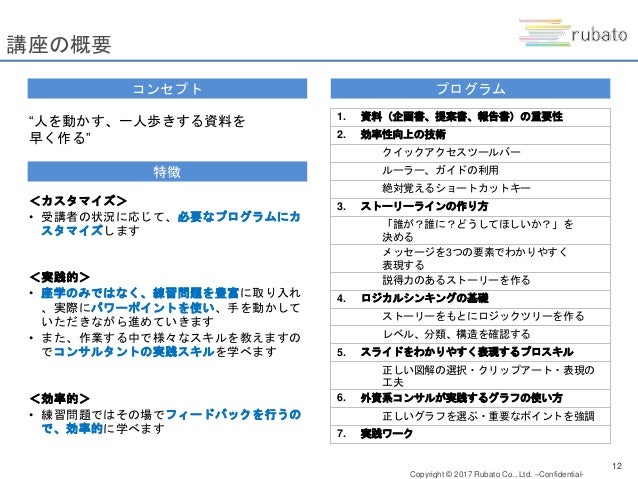This screenshot has height=479, width=638.
Task: Select row 絶対覚えるショートカットキー
Action: pyautogui.click(x=470, y=189)
